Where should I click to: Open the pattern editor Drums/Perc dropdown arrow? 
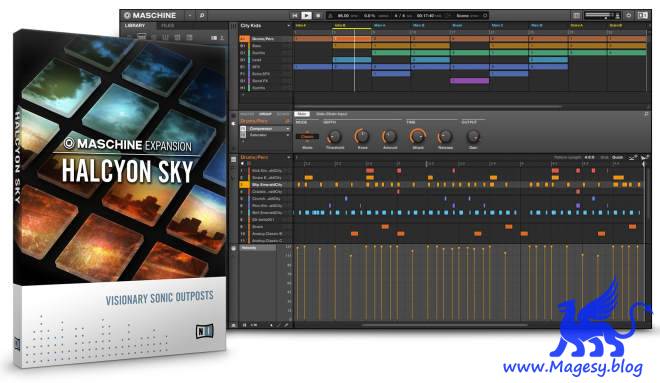pos(289,157)
